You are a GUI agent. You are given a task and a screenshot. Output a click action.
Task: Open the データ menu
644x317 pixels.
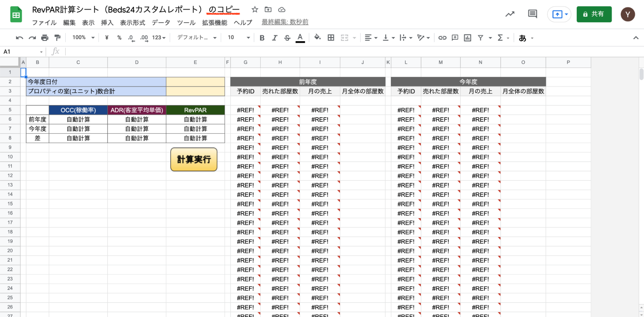(161, 23)
